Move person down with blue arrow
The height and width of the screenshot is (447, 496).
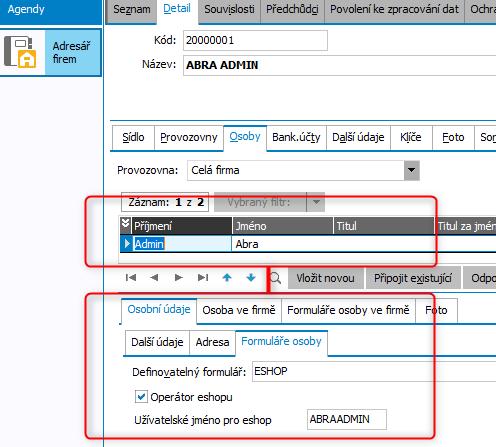click(251, 277)
